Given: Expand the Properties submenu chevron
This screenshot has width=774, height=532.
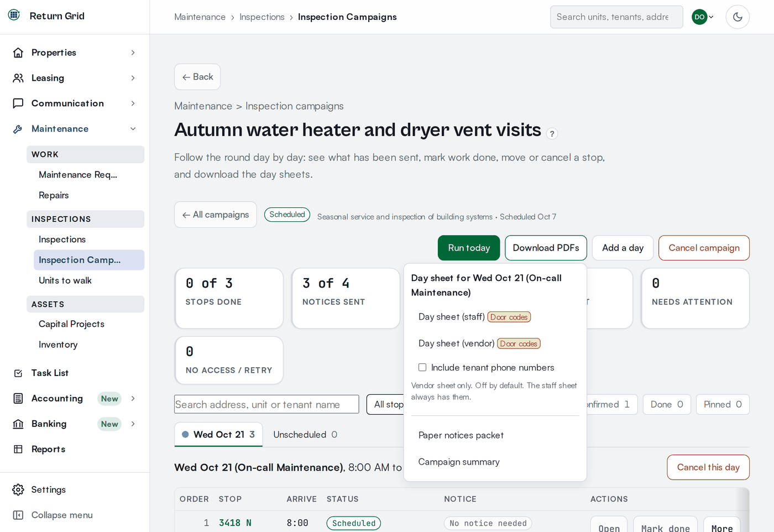Looking at the screenshot, I should (x=133, y=53).
